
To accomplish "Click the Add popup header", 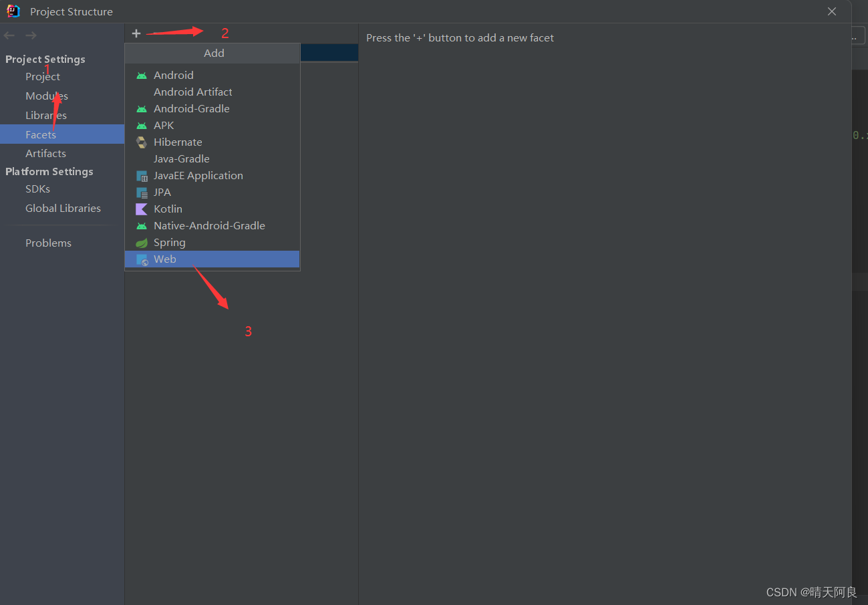I will pyautogui.click(x=212, y=53).
